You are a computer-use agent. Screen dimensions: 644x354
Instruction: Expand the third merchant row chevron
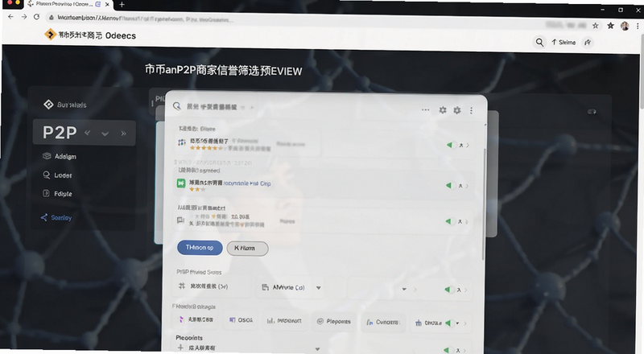(467, 222)
